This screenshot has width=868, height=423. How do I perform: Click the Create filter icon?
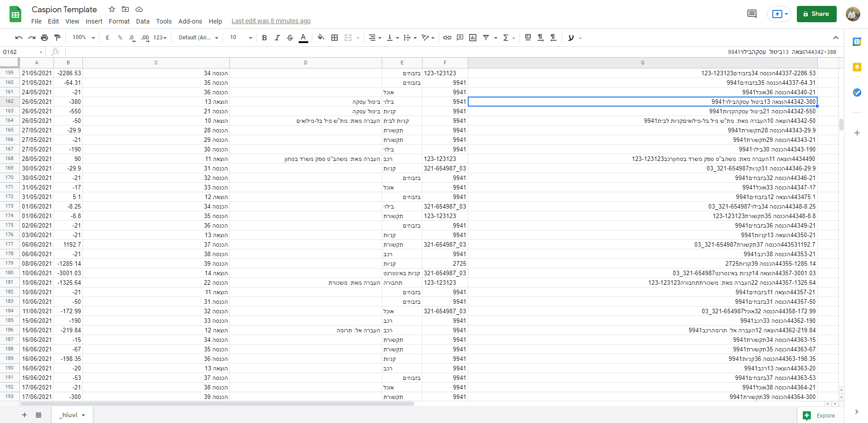click(486, 38)
